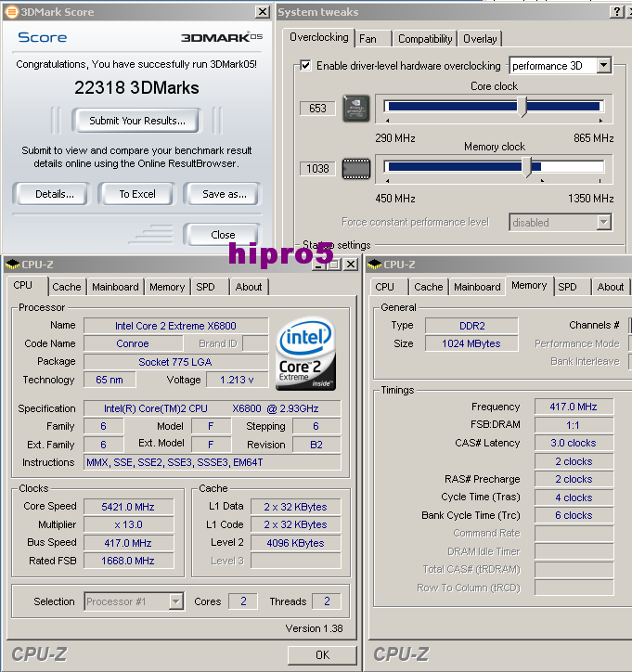Click the Close button in 3DMark Score
632x672 pixels.
[223, 235]
